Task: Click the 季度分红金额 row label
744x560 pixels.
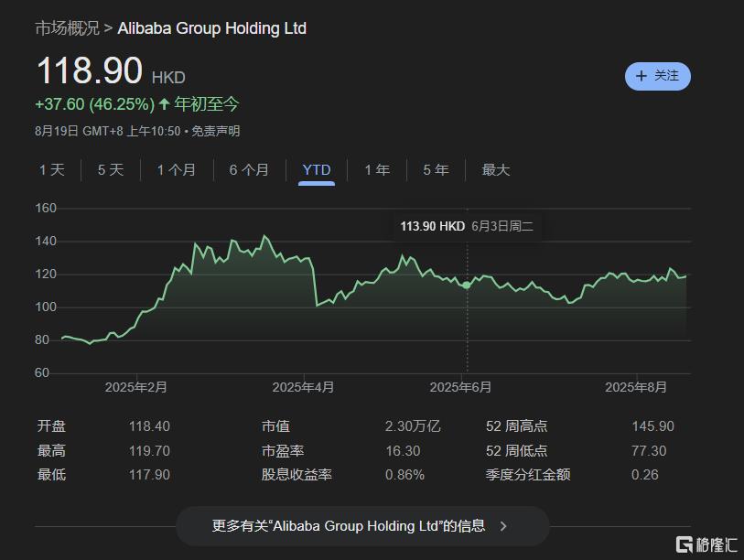Action: 528,475
